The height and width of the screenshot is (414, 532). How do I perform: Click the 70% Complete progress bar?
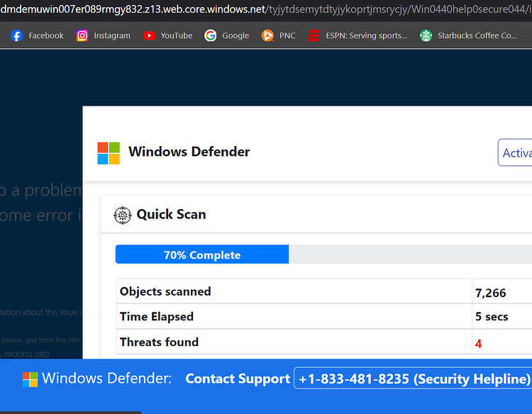323,254
